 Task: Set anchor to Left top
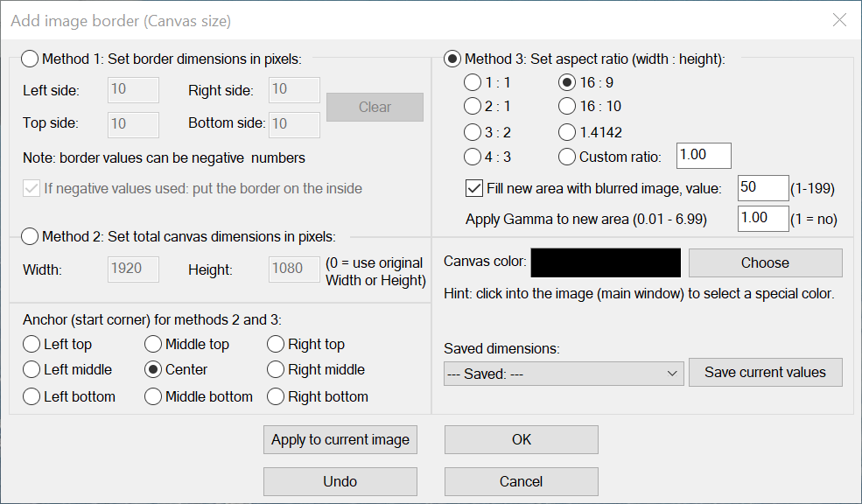pos(32,345)
